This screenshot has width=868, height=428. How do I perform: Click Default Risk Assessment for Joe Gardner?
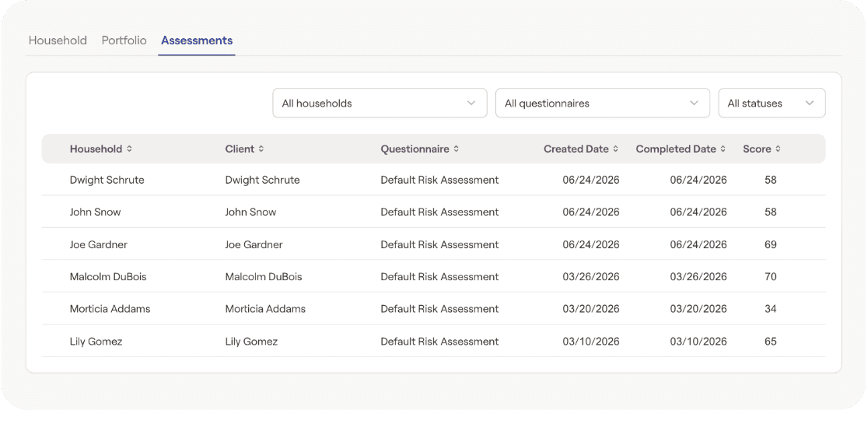pyautogui.click(x=439, y=244)
